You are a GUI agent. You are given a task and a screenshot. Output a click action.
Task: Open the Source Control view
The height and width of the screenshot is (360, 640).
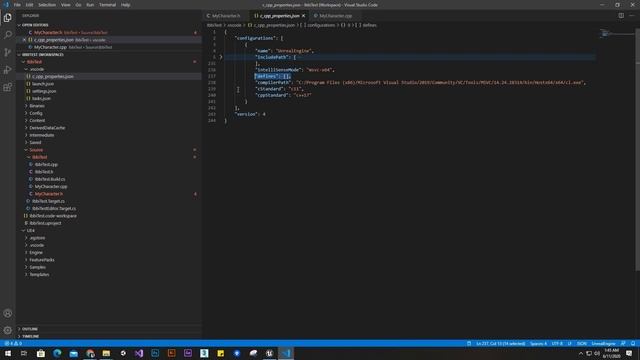(x=7, y=52)
